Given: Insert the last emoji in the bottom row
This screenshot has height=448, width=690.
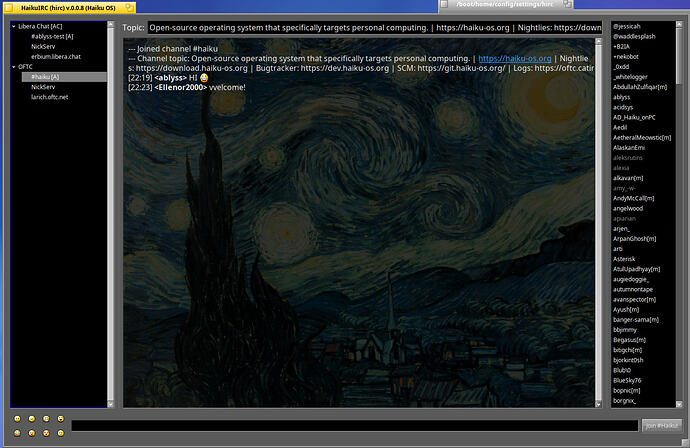Looking at the screenshot, I should coord(61,433).
